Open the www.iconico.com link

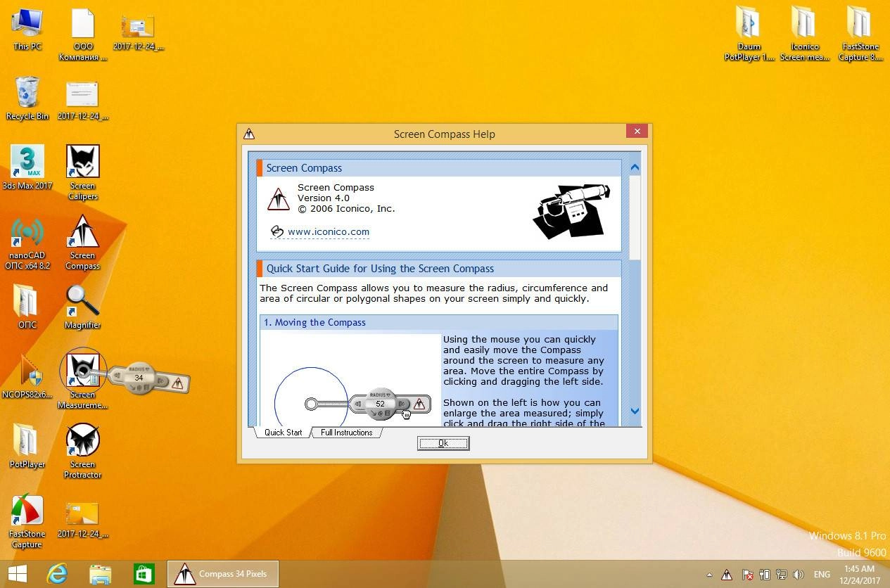click(329, 231)
